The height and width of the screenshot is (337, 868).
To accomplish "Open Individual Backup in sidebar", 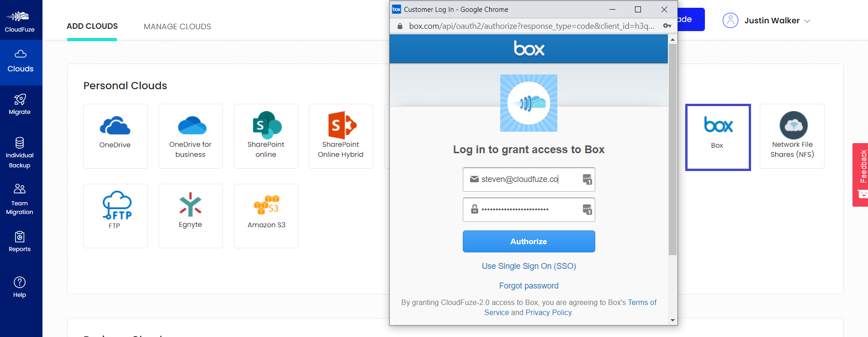I will pos(20,153).
